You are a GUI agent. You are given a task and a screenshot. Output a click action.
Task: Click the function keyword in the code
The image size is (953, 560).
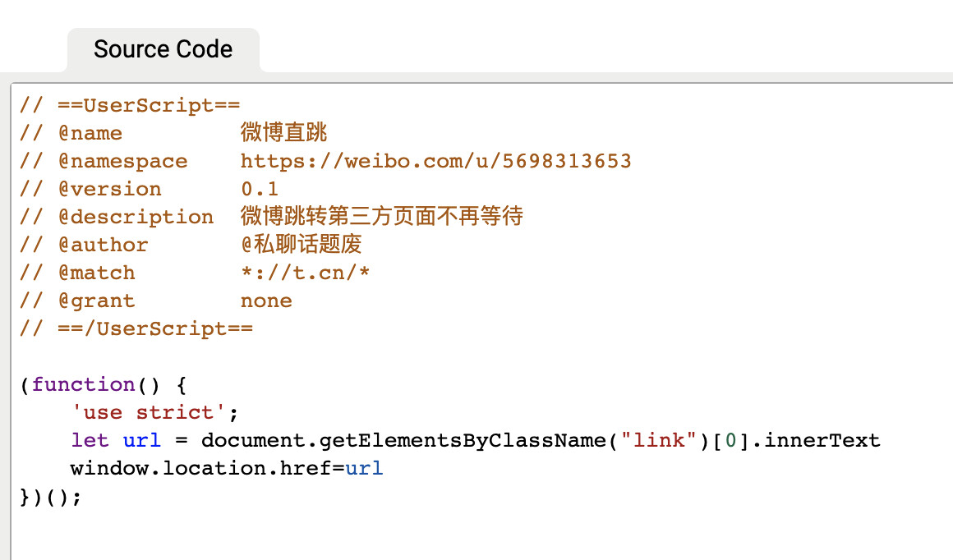coord(83,384)
